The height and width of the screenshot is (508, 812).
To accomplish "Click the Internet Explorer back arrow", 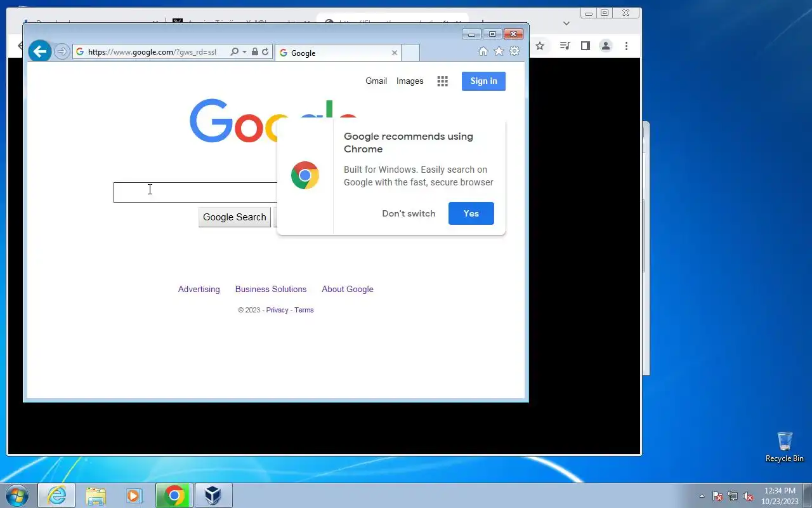I will click(39, 51).
